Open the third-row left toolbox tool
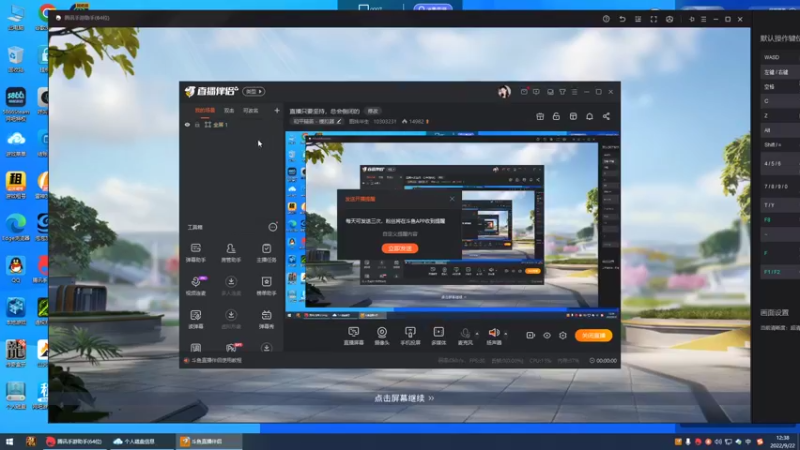 point(195,319)
